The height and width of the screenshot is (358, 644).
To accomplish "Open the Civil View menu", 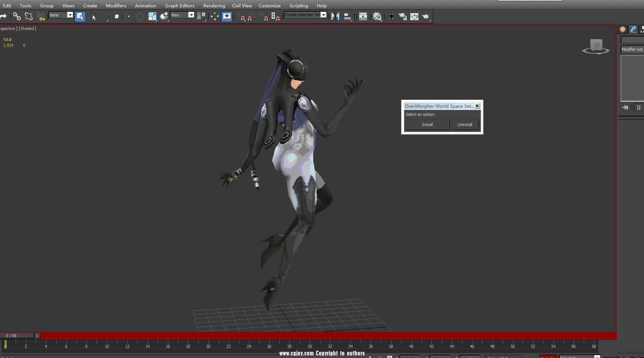I will (242, 5).
